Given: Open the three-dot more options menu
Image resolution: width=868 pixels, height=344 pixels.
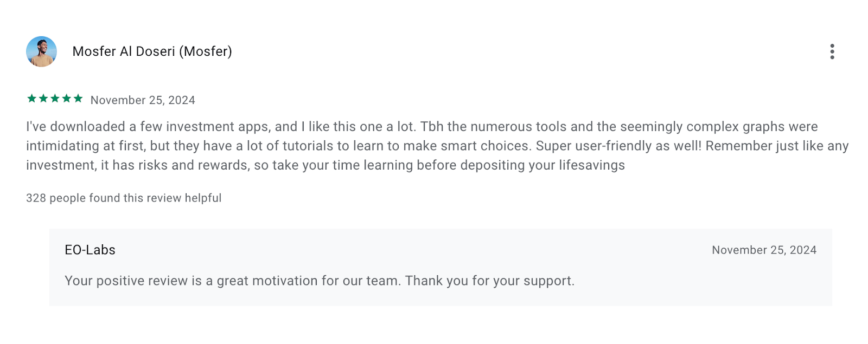Looking at the screenshot, I should point(832,51).
